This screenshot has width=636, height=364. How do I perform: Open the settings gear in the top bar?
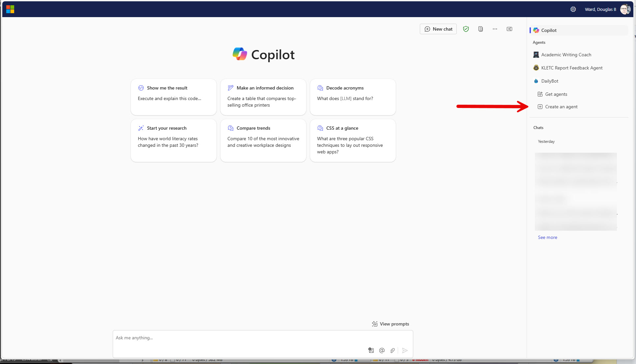tap(573, 9)
